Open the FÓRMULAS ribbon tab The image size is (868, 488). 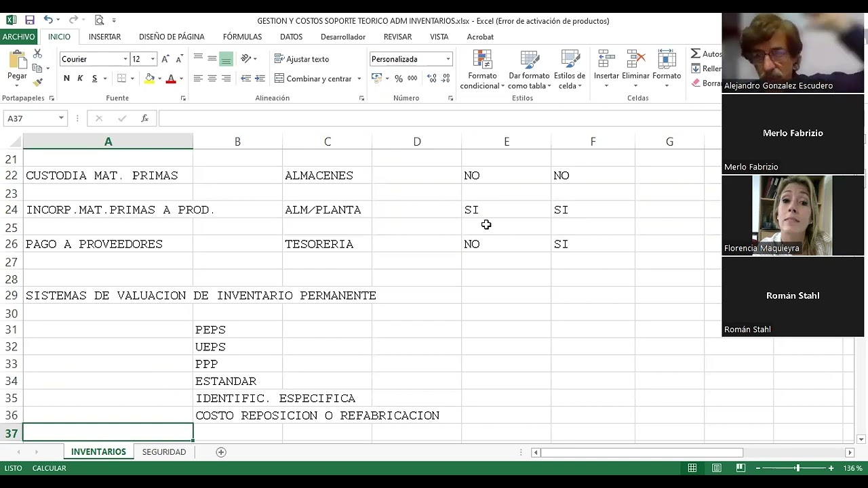coord(242,37)
